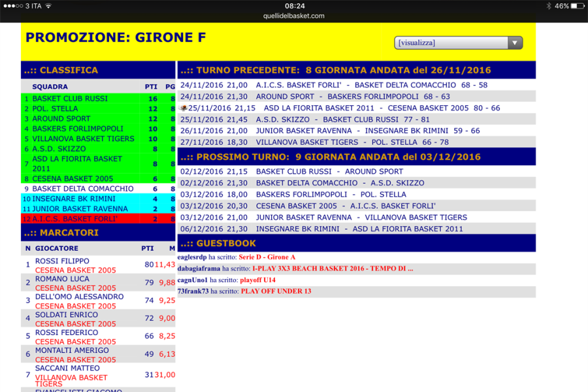588x392 pixels.
Task: Click the GIOCATORE column header
Action: coord(57,248)
